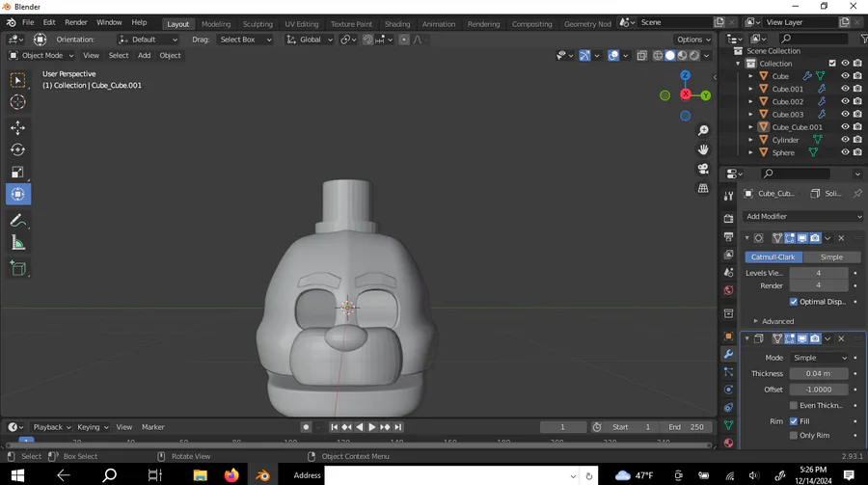Select Simple subdivision type button
Screen dimensions: 868x485
[831, 256]
